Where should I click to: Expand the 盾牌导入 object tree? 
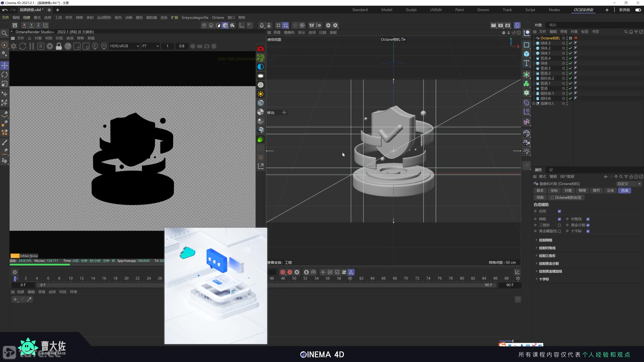click(534, 104)
